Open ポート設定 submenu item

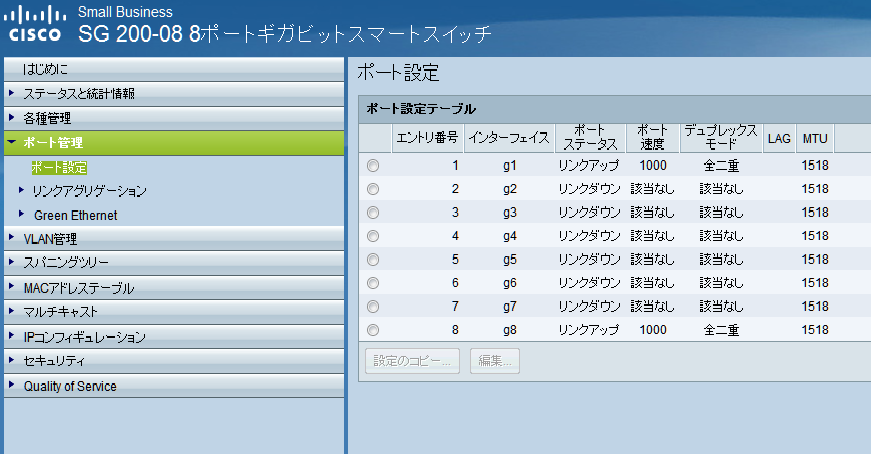click(59, 167)
